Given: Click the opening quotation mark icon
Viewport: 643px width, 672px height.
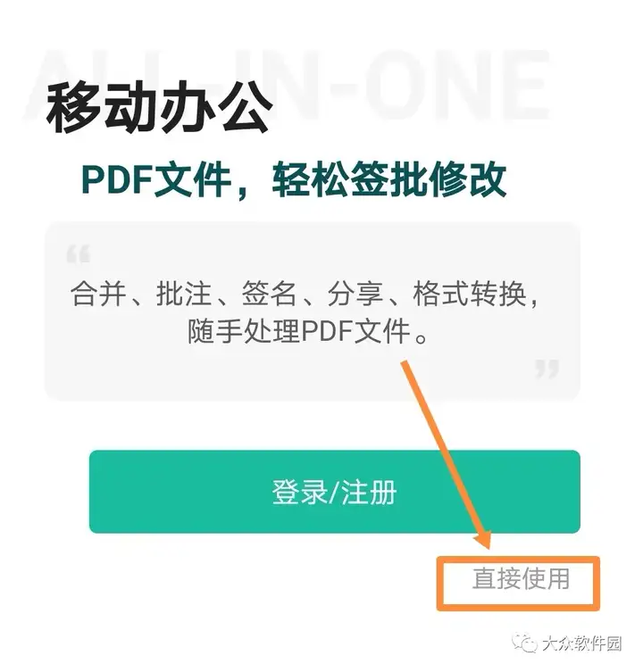Looking at the screenshot, I should 78,253.
